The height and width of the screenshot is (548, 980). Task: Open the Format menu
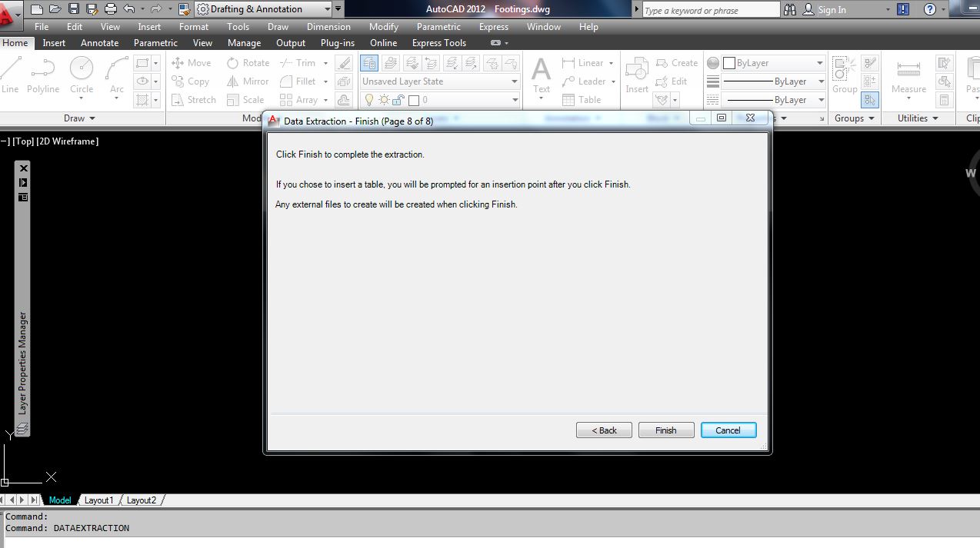pos(193,26)
